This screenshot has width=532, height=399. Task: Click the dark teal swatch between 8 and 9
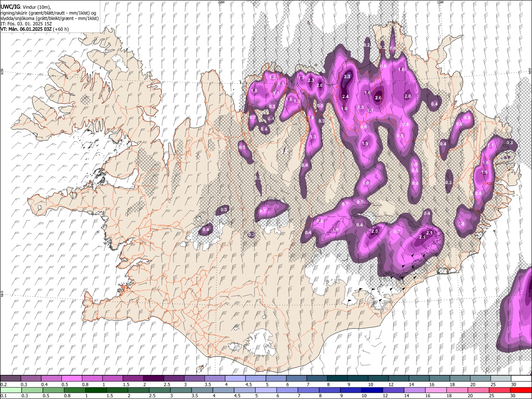[337, 379]
